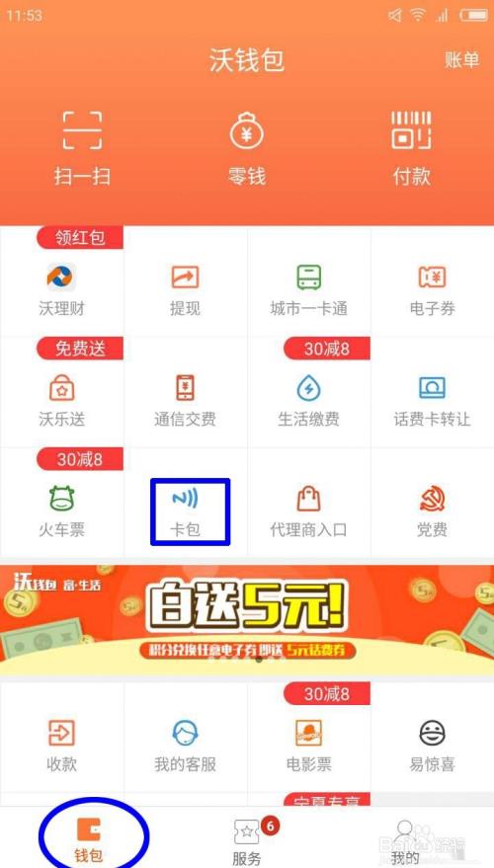Open 城市一卡通 bus card icon
This screenshot has width=494, height=868.
308,277
